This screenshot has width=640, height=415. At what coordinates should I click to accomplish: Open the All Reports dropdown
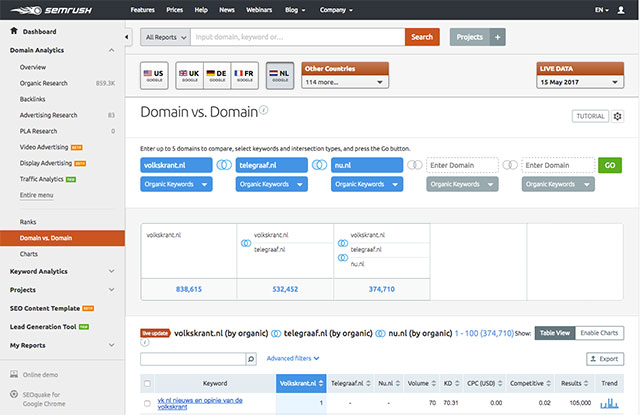coord(165,37)
